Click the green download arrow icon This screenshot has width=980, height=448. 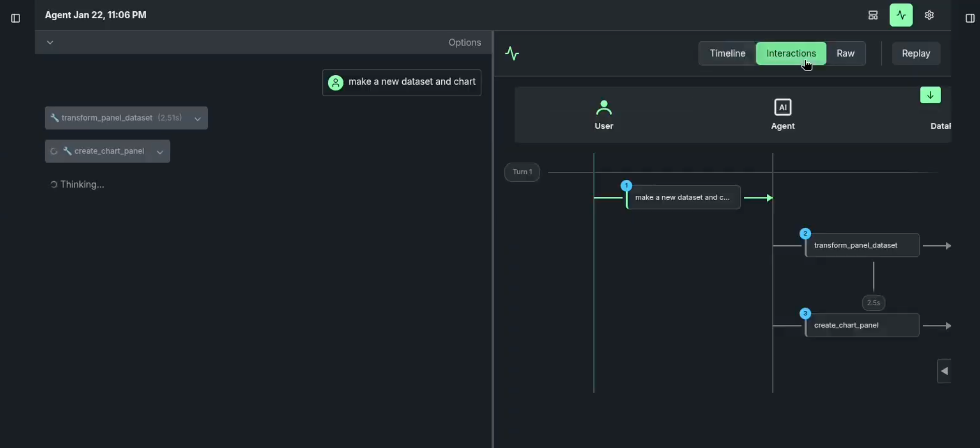930,95
